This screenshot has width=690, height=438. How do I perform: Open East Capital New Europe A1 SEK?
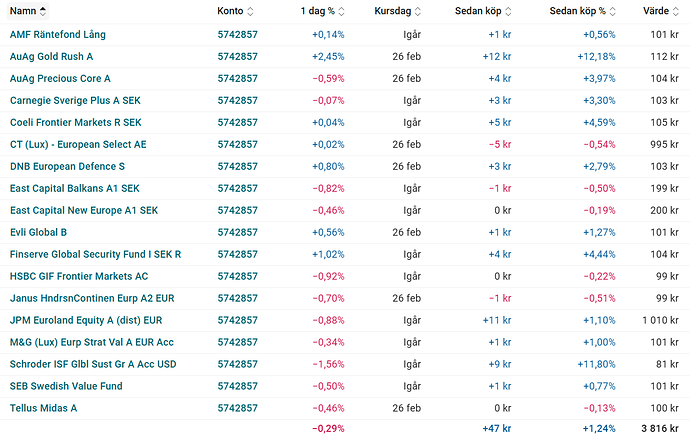(84, 210)
